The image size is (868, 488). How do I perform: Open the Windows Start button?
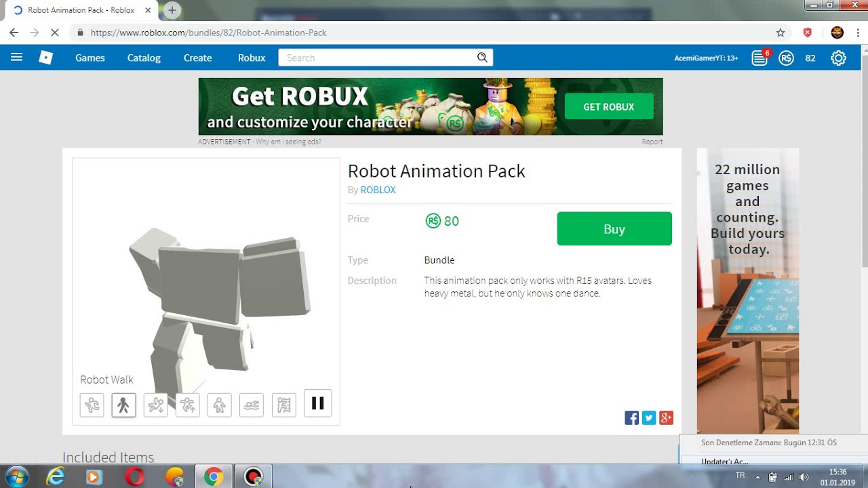click(x=16, y=476)
